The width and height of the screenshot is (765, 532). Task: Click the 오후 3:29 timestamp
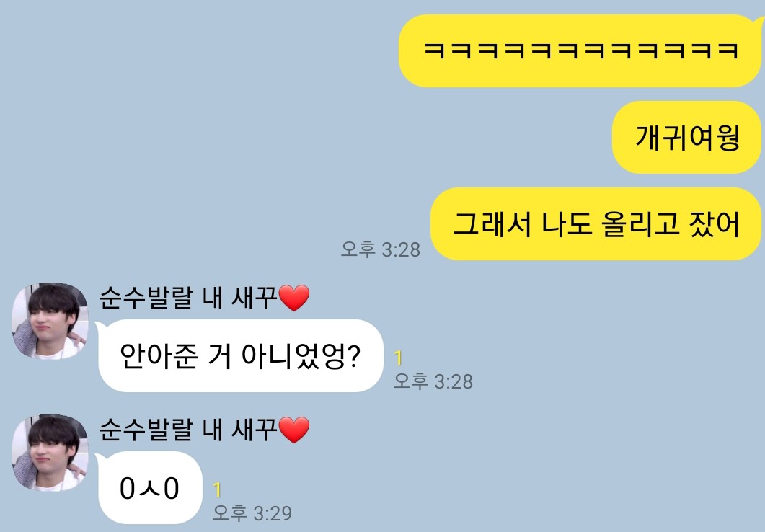coord(252,513)
